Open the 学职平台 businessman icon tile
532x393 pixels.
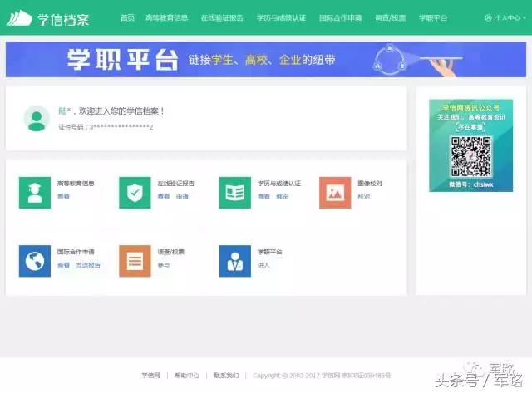[234, 261]
